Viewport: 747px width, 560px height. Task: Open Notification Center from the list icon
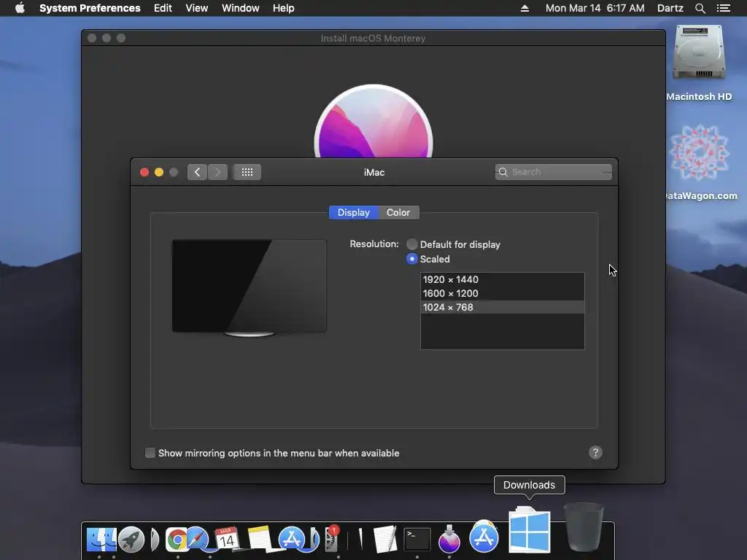[x=723, y=8]
